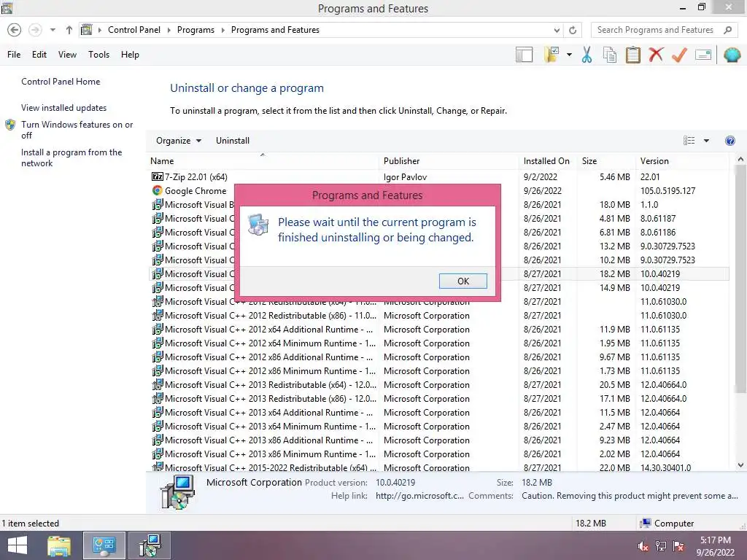The image size is (747, 560).
Task: Expand the address bar history dropdown
Action: (557, 30)
